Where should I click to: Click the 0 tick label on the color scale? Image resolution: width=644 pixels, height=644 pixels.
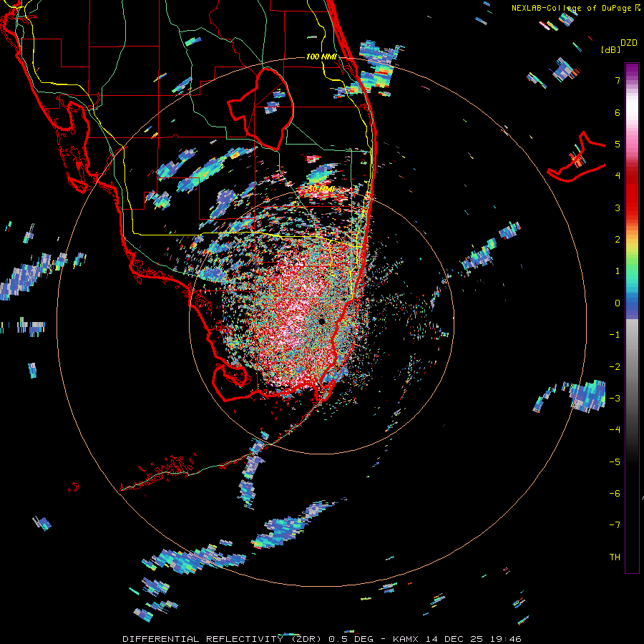[x=618, y=303]
